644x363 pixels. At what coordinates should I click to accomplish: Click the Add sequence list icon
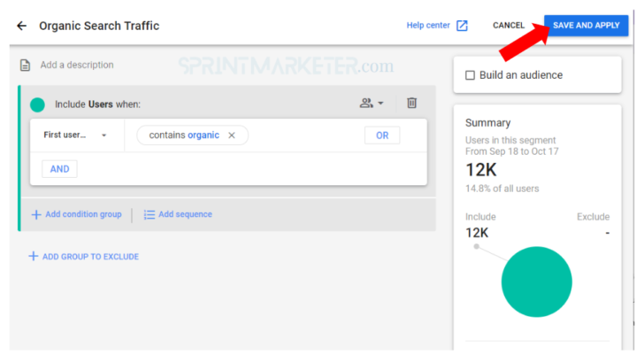click(149, 214)
